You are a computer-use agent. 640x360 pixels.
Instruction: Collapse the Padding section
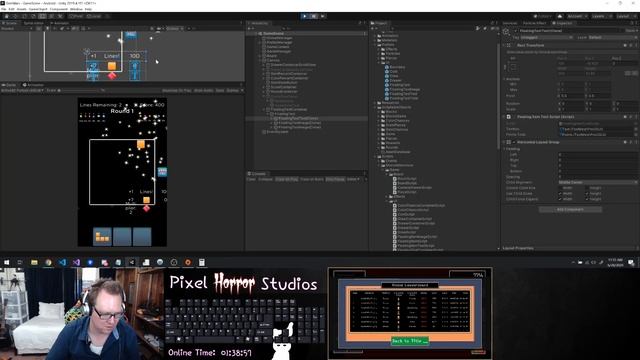click(x=505, y=149)
